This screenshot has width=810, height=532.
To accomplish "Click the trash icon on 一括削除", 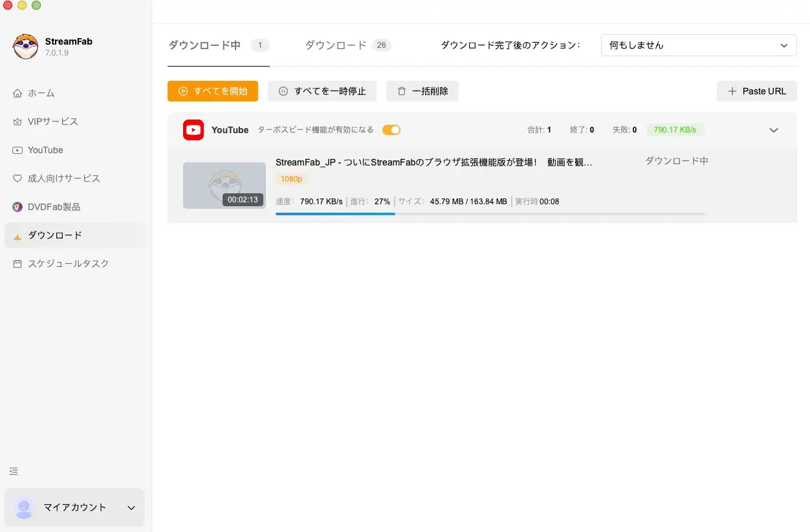I will tap(402, 91).
